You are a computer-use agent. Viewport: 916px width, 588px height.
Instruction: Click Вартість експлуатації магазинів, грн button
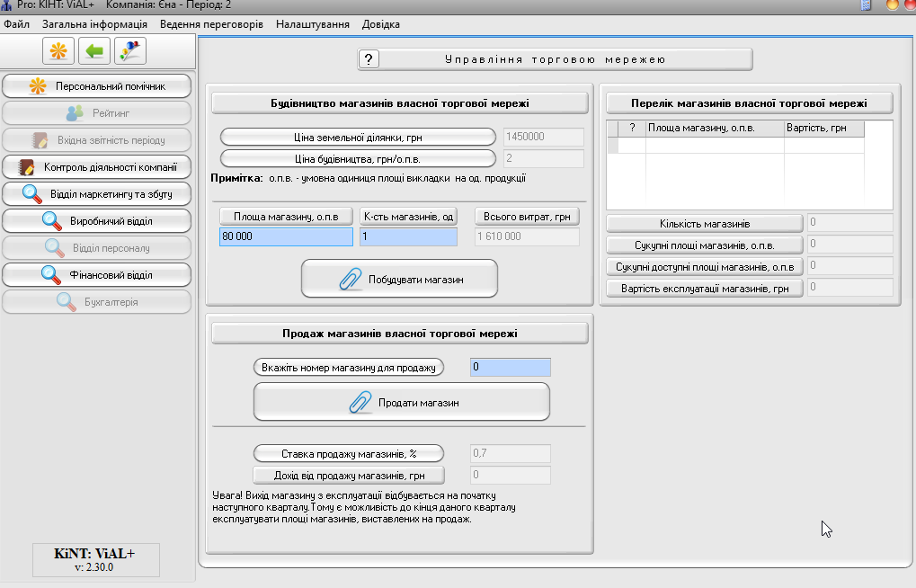pos(705,288)
